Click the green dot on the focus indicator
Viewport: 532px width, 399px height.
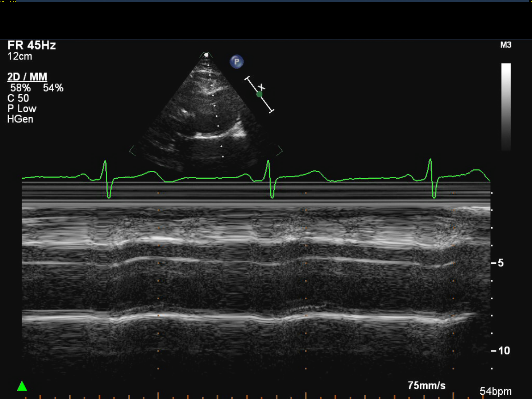(x=259, y=94)
